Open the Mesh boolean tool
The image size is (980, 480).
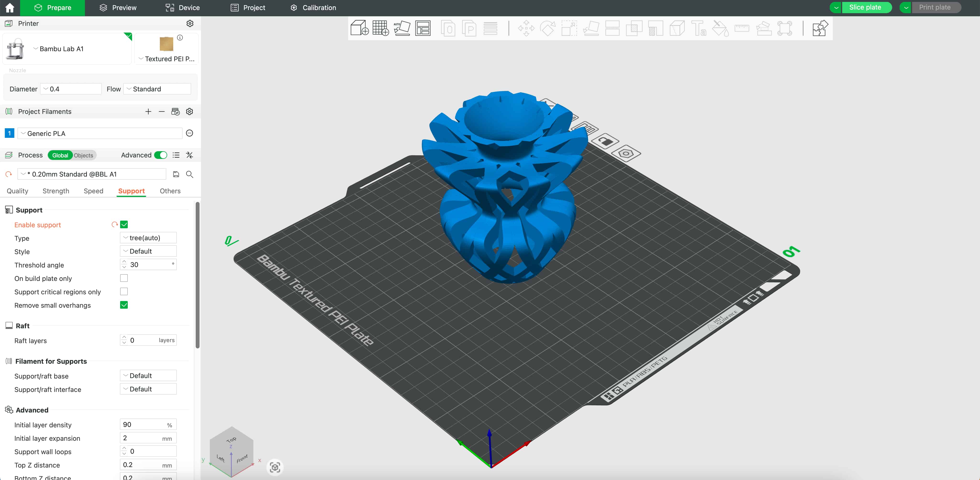pos(634,28)
